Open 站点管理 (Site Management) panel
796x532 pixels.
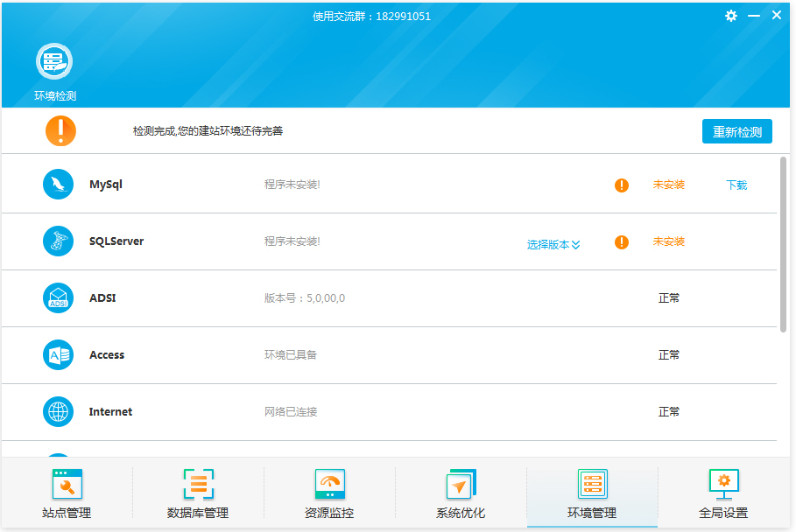pyautogui.click(x=67, y=493)
